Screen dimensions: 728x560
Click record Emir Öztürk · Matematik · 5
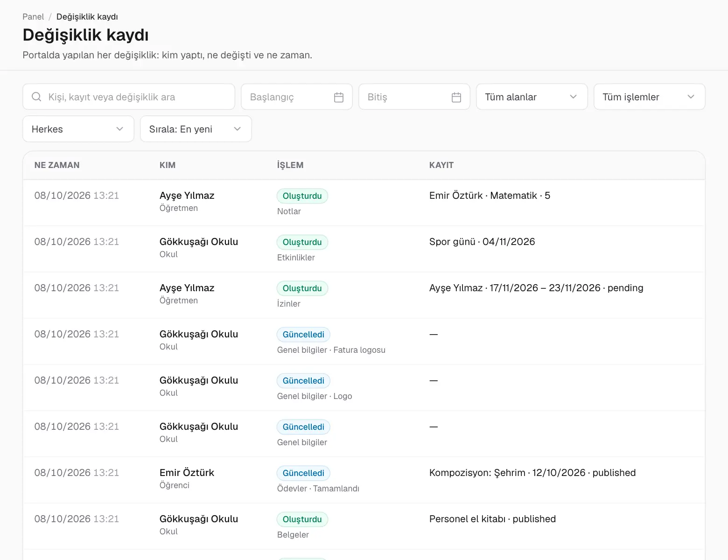pos(490,196)
